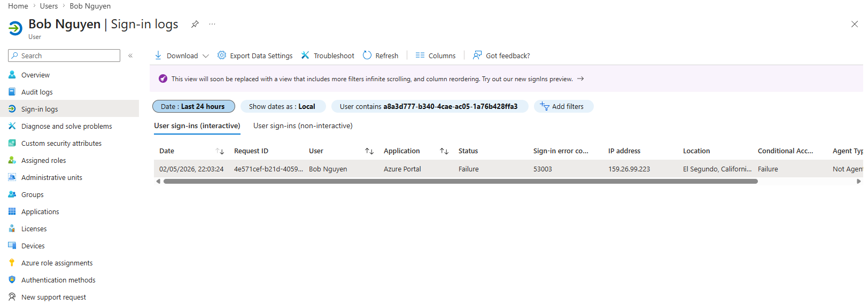Click the Audit logs icon
Screen dimensions: 868x306
12,92
